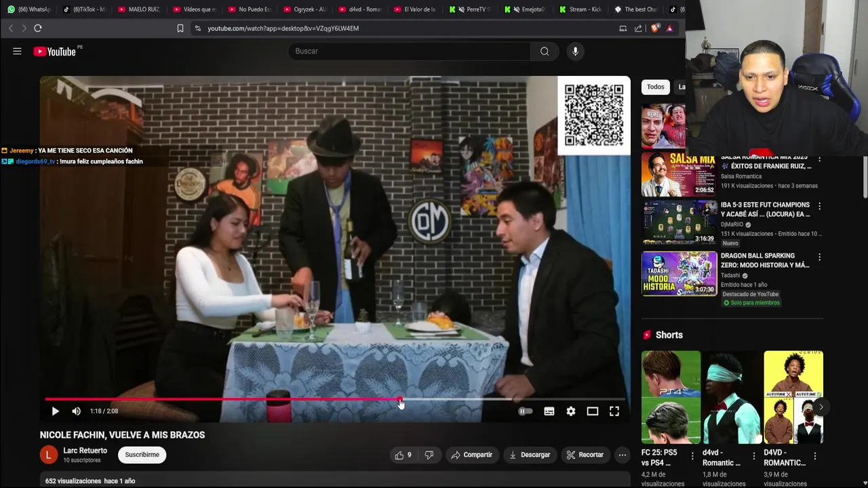Viewport: 868px width, 488px height.
Task: Click into the Buscar search field
Action: pos(410,52)
